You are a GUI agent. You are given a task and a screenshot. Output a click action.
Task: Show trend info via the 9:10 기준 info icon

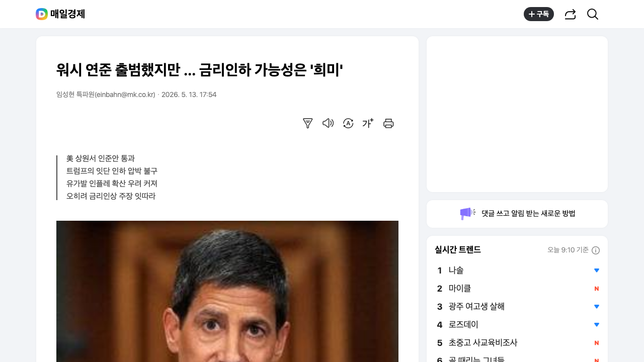[x=596, y=250]
